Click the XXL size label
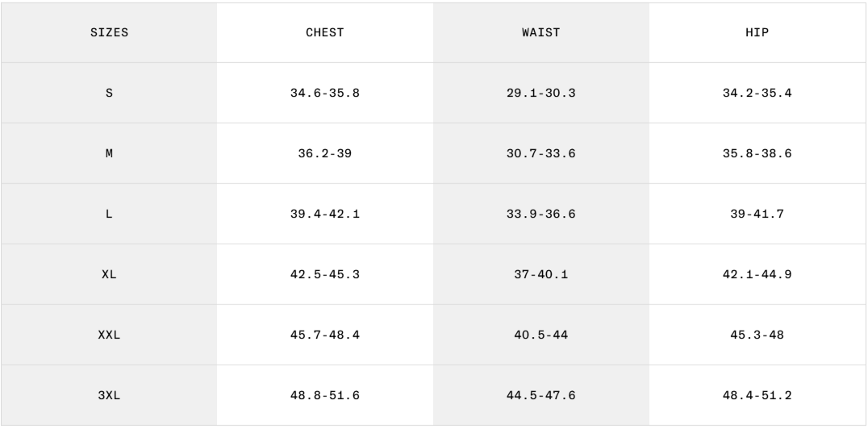868x429 pixels. [109, 335]
